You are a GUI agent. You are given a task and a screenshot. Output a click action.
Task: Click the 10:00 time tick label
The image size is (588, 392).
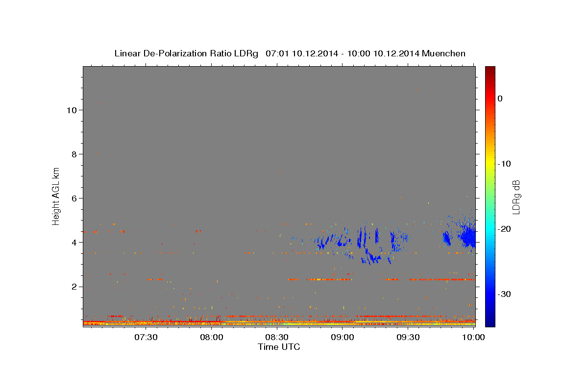click(473, 337)
